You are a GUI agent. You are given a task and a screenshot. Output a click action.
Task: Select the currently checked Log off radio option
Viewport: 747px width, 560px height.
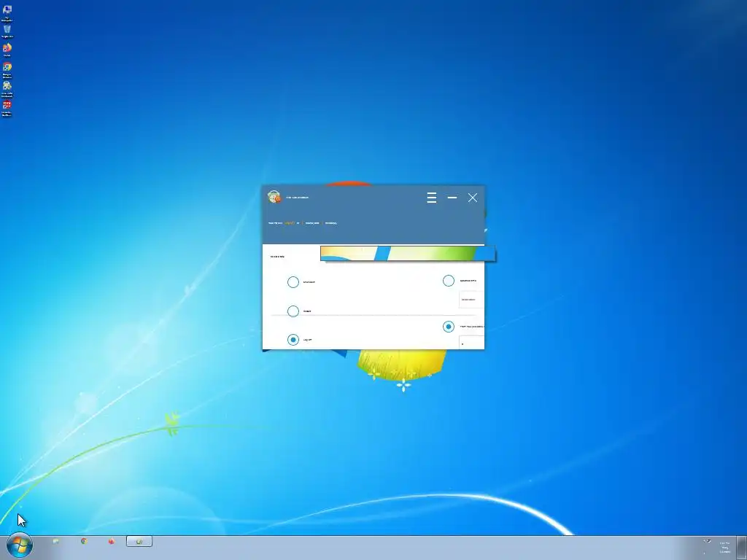[x=293, y=340]
